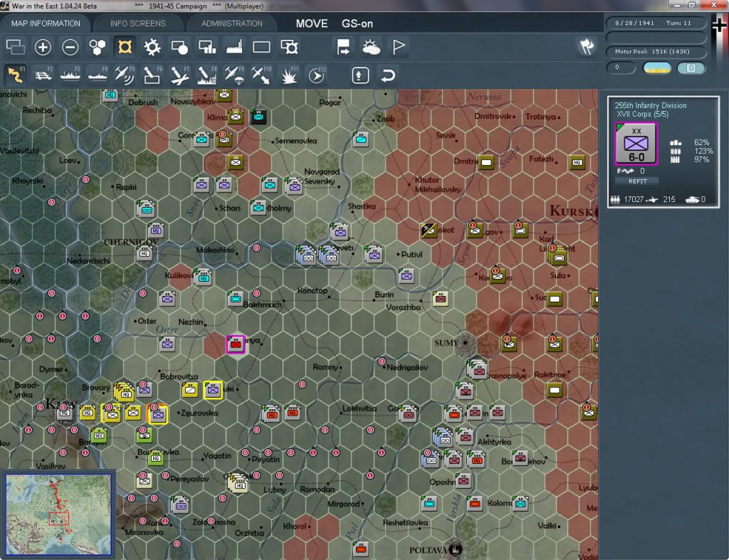Click the flags icon at toolbar right
The image size is (729, 560).
(x=587, y=46)
